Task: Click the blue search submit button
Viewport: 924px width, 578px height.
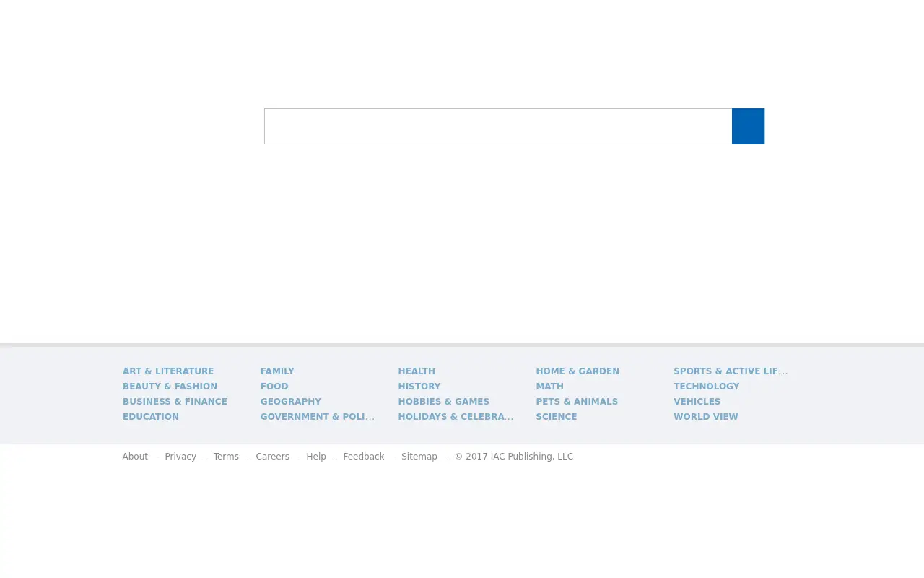Action: point(748,126)
